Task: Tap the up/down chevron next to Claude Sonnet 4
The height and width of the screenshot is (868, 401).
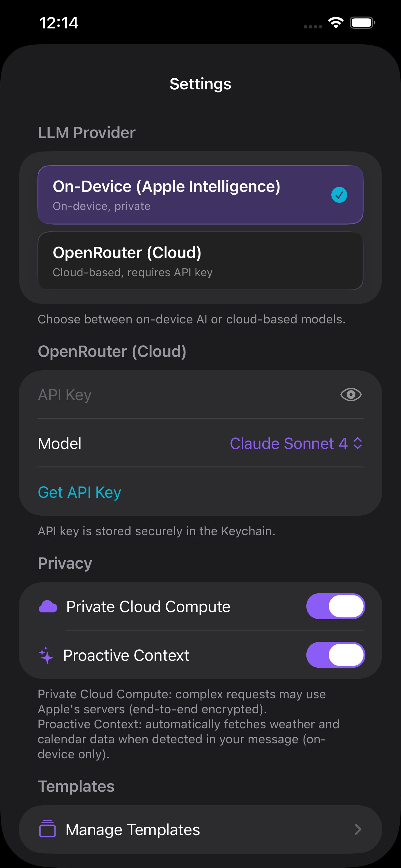Action: click(358, 443)
